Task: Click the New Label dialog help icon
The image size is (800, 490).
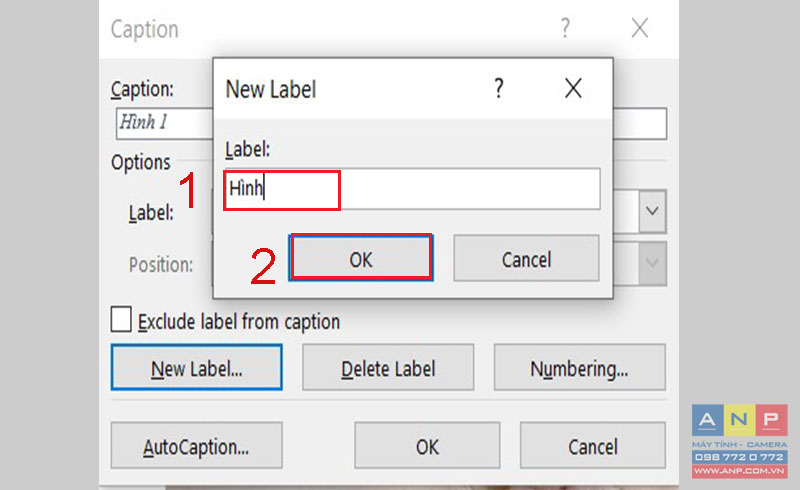Action: coord(499,88)
